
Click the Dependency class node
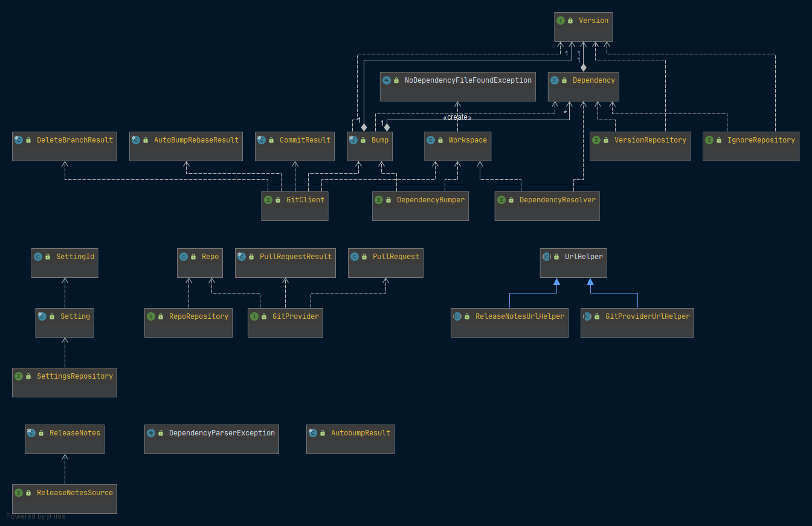pos(583,86)
